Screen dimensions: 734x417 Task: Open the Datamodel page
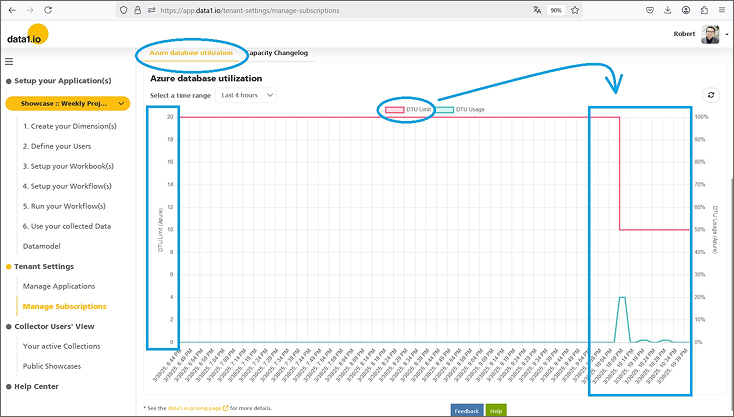tap(42, 246)
